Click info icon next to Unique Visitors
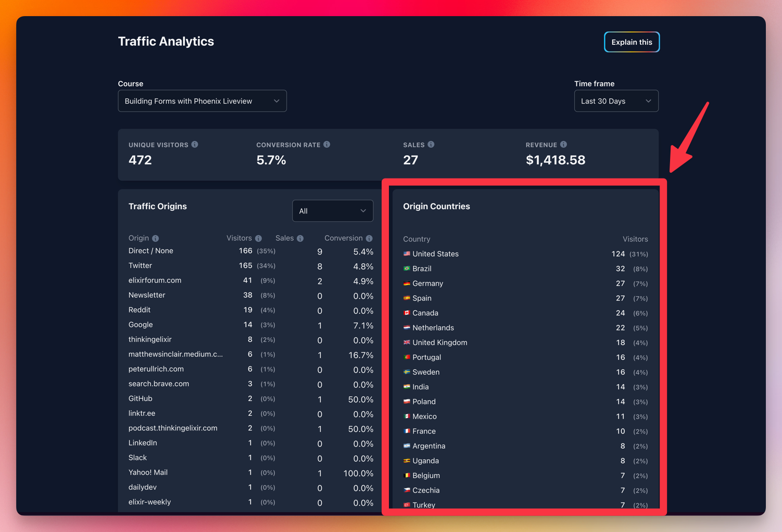This screenshot has height=532, width=782. [x=195, y=145]
